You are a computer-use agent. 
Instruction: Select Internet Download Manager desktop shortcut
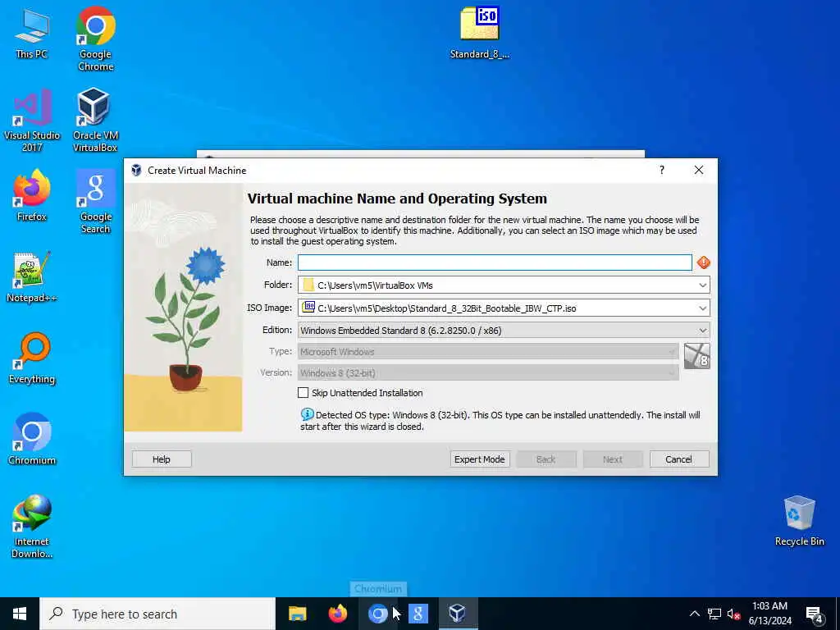[x=32, y=527]
